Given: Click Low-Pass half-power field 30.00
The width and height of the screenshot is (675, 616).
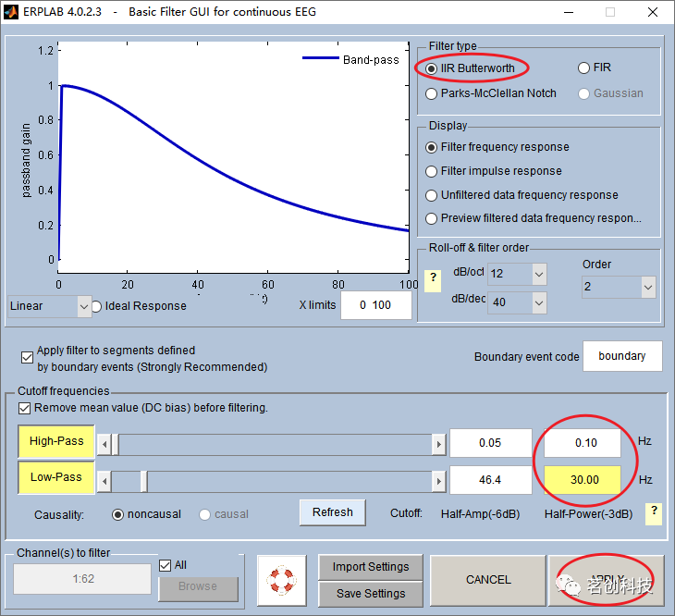Looking at the screenshot, I should coord(582,480).
